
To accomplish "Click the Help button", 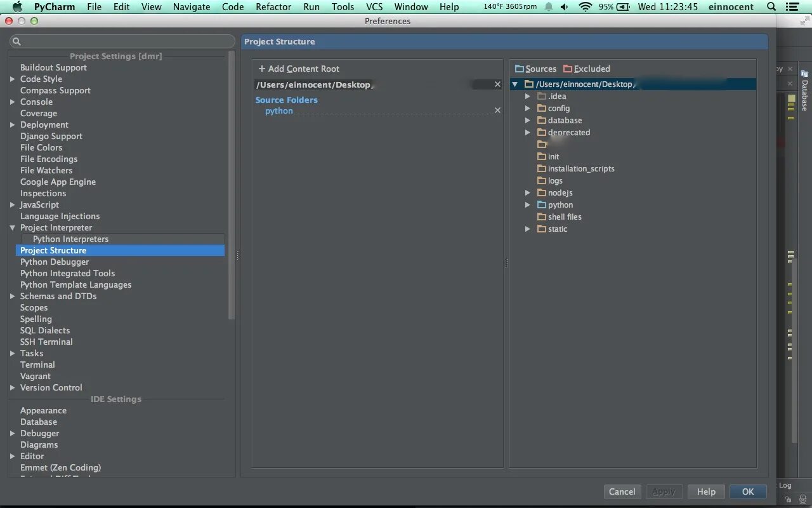I will click(x=706, y=491).
